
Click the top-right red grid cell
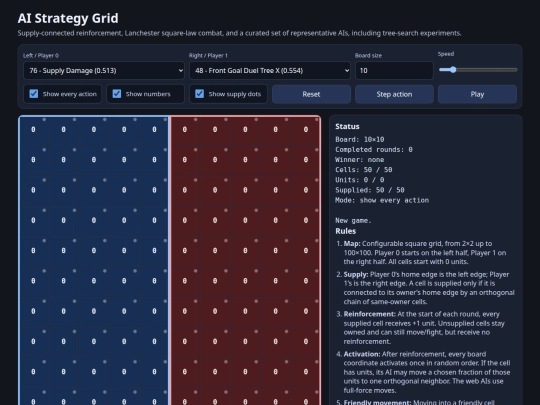click(305, 130)
